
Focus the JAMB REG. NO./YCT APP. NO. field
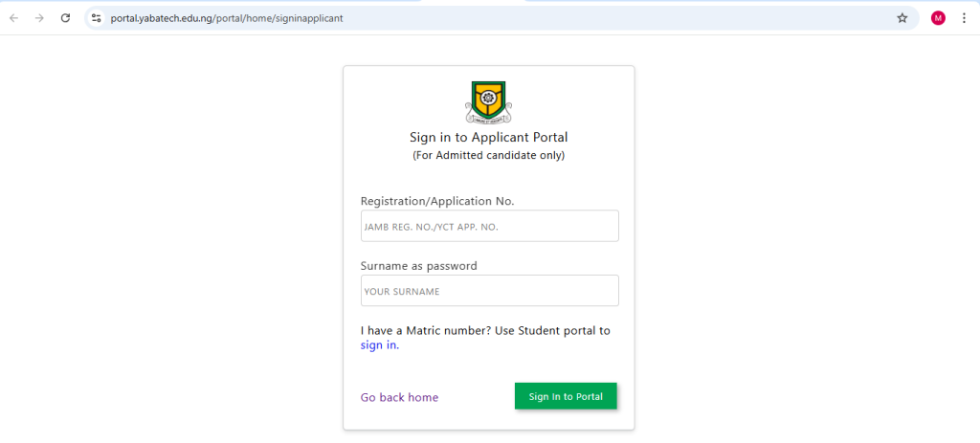(489, 226)
